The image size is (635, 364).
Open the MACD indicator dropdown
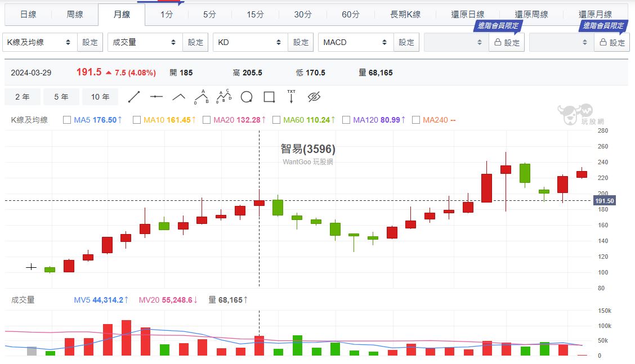coord(355,42)
